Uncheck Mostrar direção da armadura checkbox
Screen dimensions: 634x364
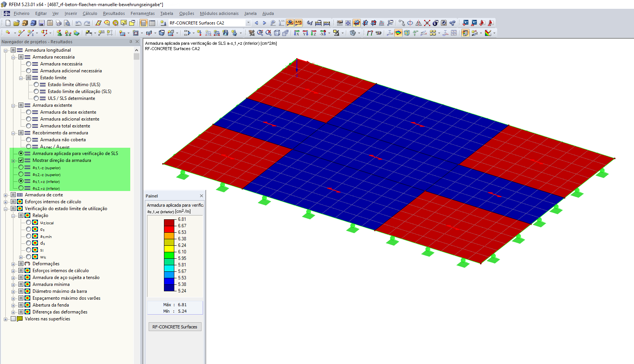[x=21, y=160]
